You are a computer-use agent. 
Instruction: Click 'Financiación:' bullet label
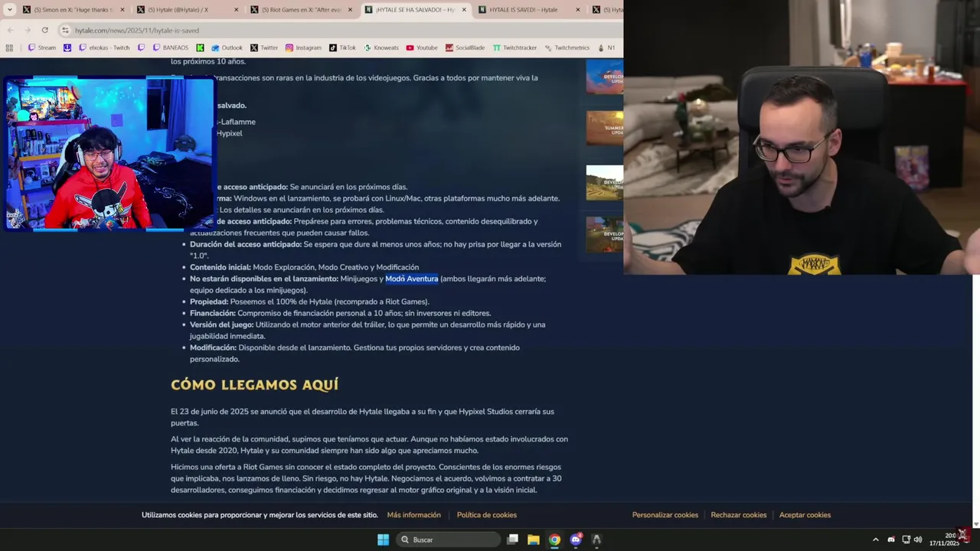click(213, 313)
